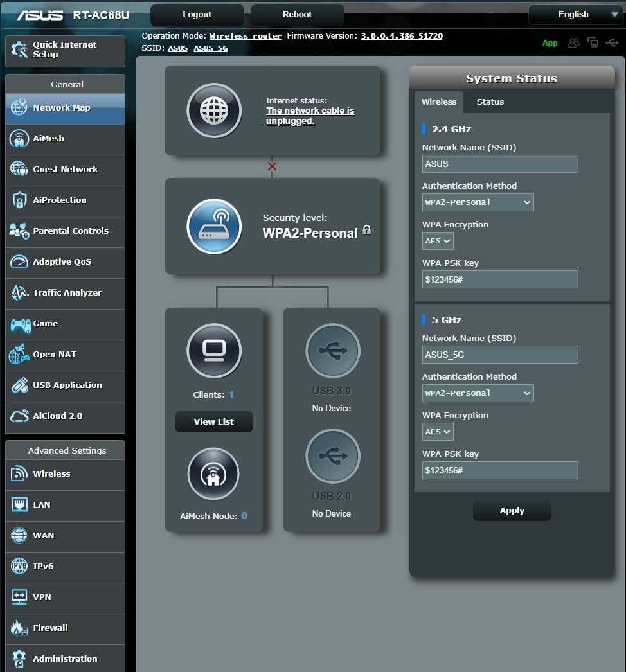Open the Firewall menu label

coord(50,628)
